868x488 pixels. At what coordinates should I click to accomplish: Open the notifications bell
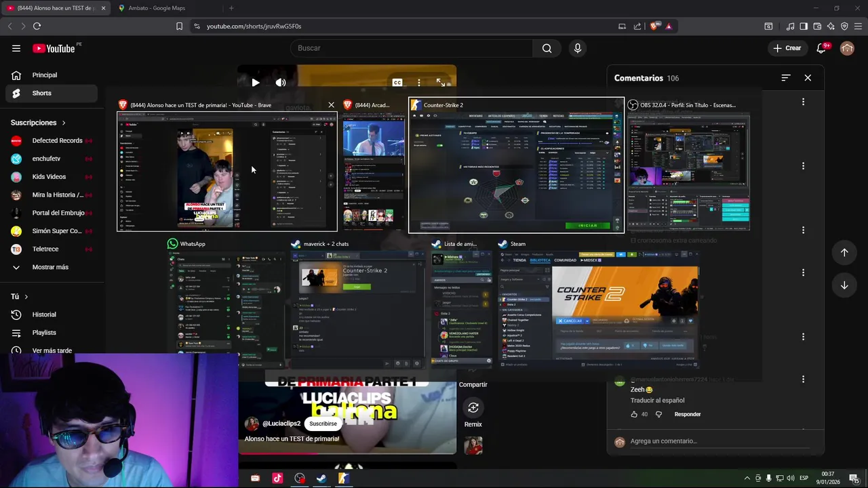tap(822, 48)
